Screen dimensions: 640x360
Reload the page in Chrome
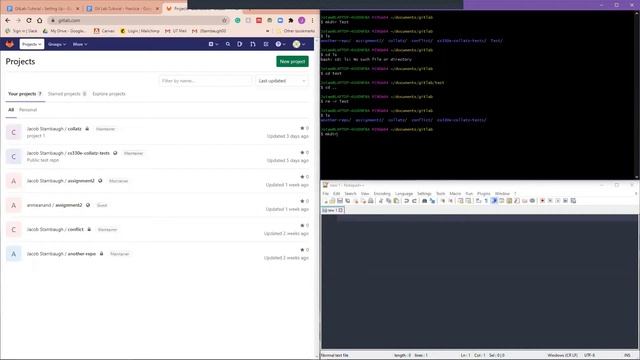(x=29, y=20)
